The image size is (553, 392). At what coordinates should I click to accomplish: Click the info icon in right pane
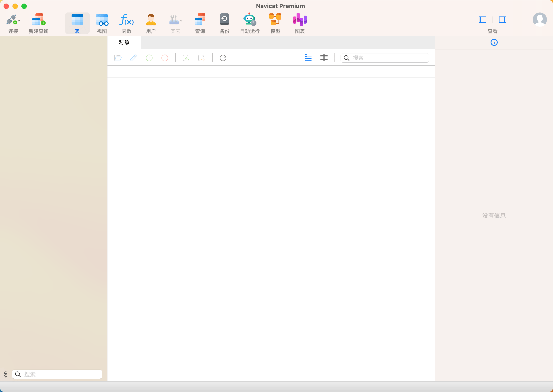point(494,43)
